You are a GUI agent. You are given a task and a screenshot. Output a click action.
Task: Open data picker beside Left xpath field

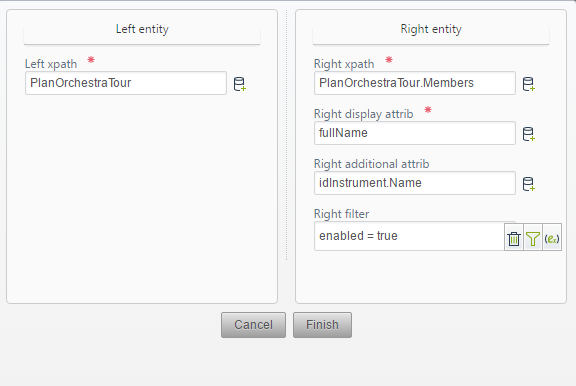(x=240, y=84)
